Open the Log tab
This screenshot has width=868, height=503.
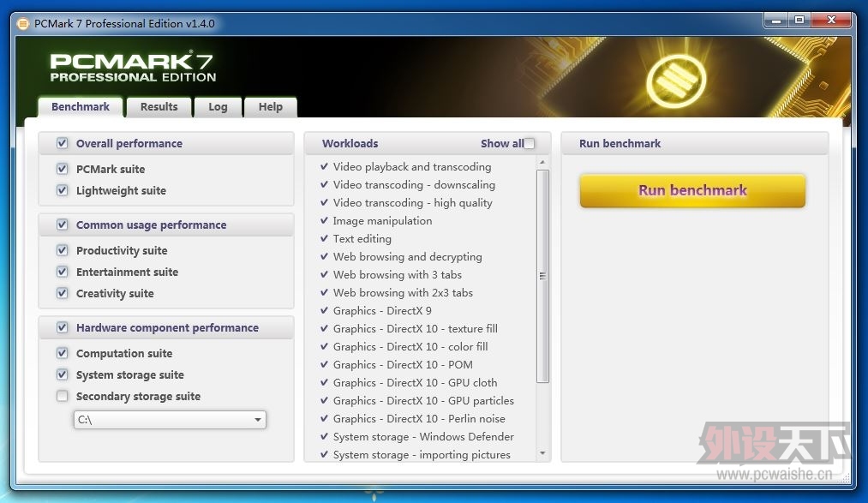218,107
